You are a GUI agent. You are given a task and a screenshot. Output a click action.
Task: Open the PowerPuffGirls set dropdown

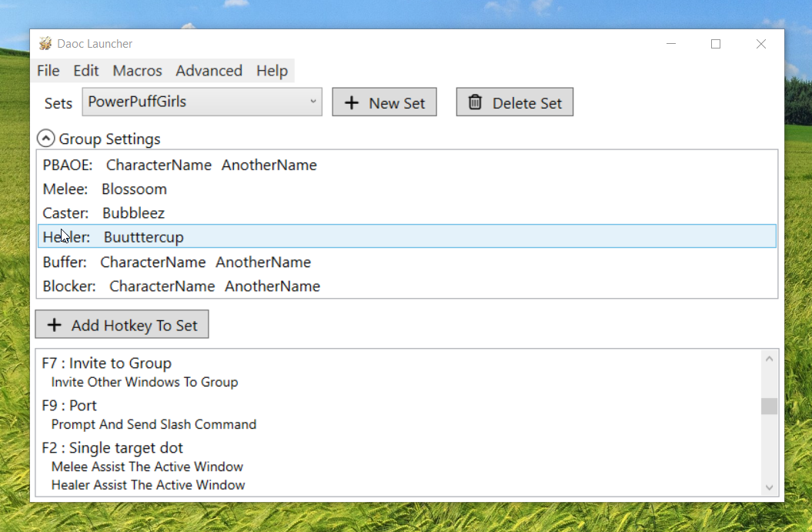click(202, 101)
